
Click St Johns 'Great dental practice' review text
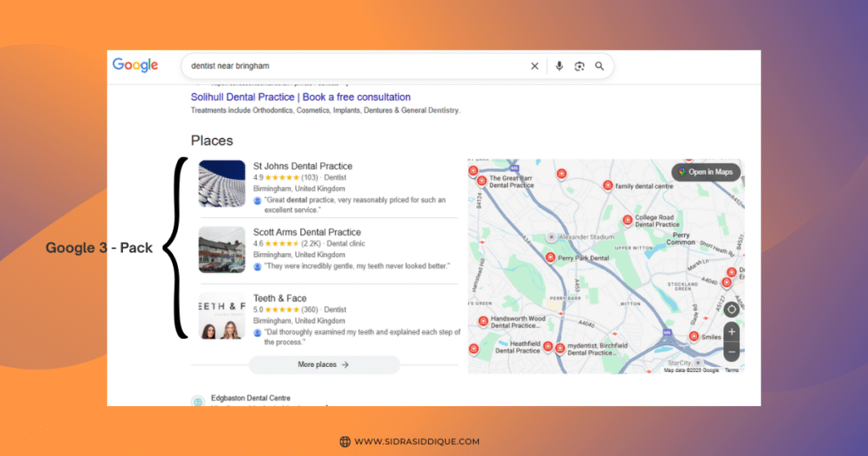tap(355, 205)
